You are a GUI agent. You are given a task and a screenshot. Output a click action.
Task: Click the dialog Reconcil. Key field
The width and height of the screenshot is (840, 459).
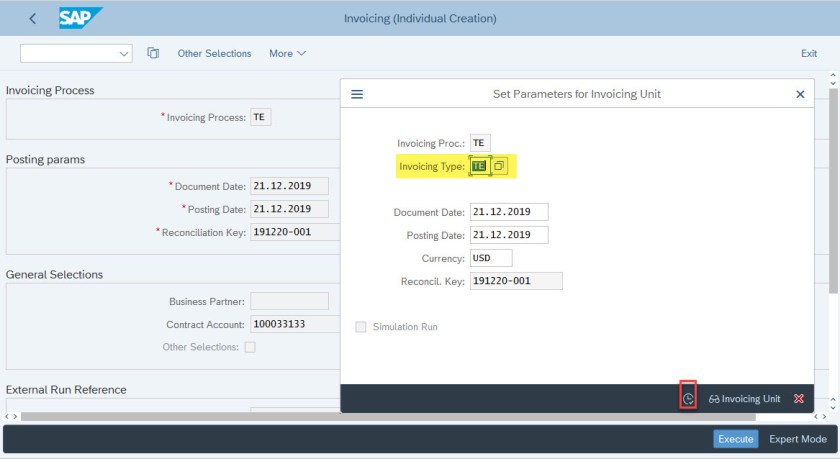click(516, 281)
